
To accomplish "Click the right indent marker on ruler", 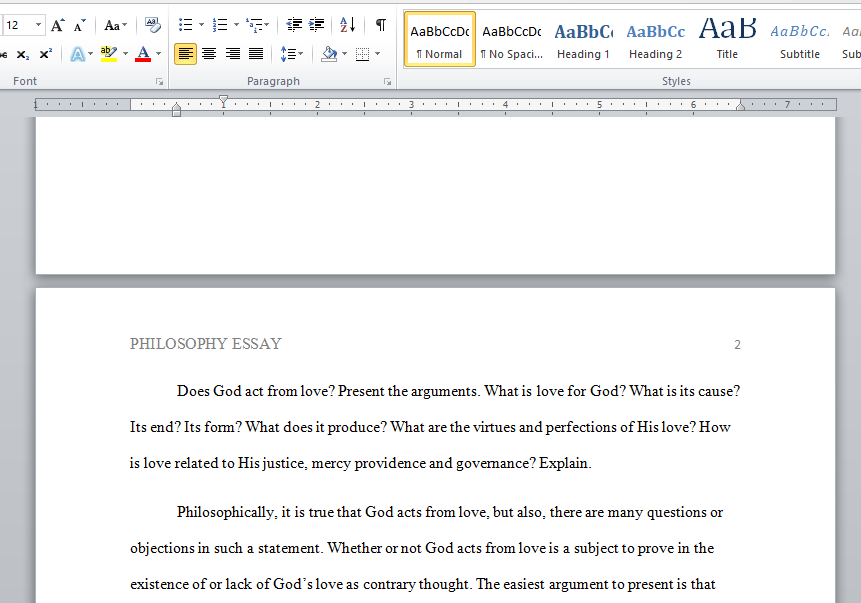I will (740, 106).
